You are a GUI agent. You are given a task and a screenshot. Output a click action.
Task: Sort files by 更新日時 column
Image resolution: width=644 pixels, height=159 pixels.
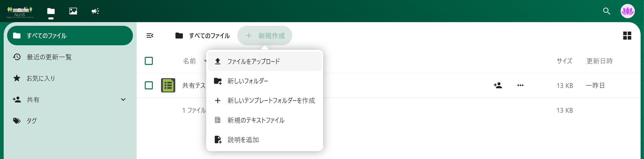point(599,61)
